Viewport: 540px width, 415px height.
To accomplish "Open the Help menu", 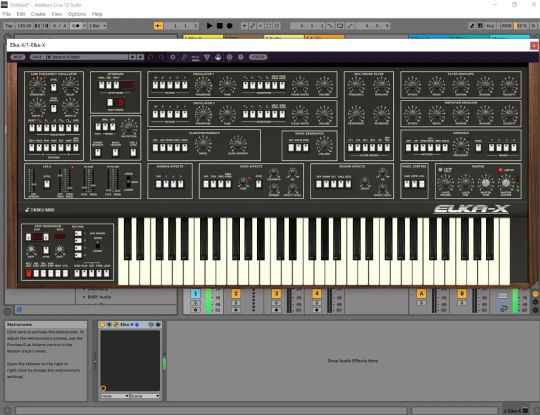I will (x=97, y=14).
